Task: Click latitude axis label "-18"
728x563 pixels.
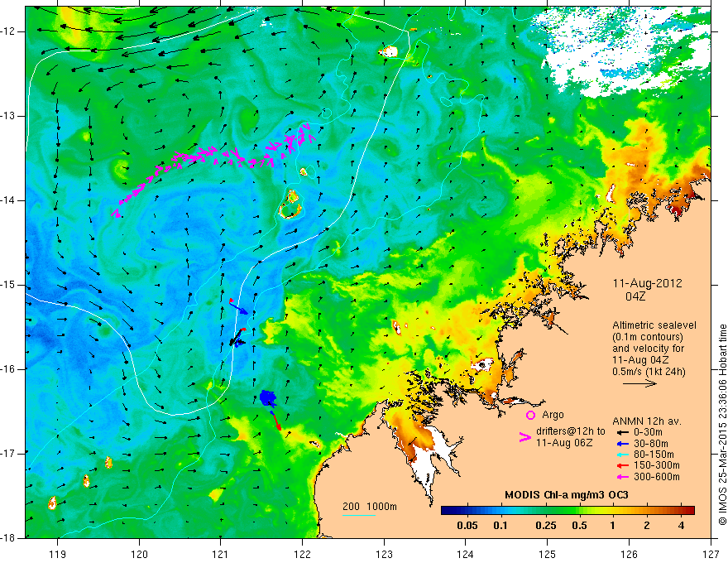Action: [8, 538]
